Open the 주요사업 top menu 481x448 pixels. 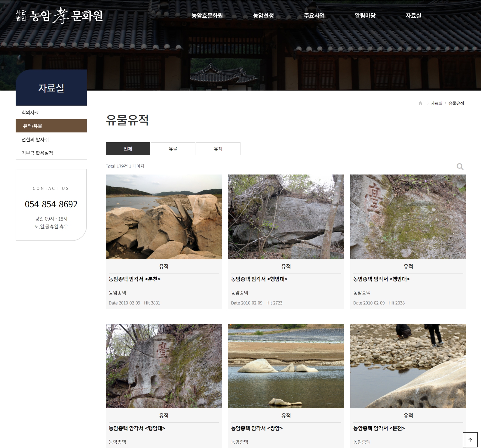[314, 16]
